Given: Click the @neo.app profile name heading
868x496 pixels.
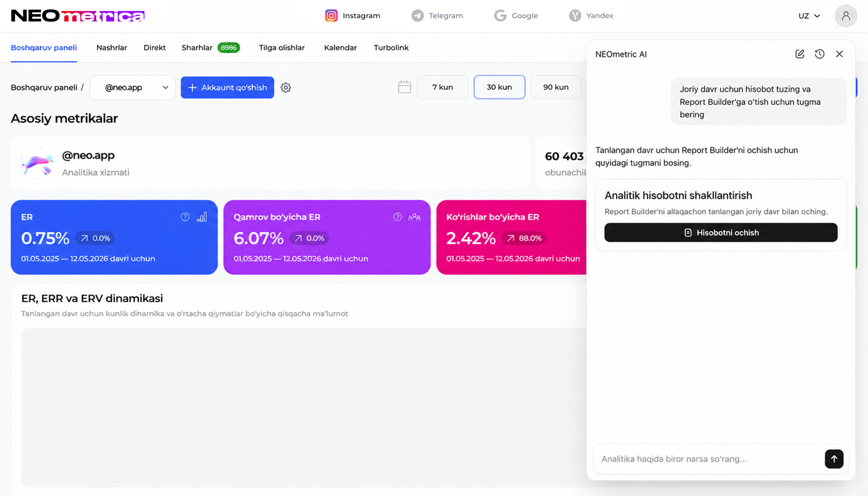Looking at the screenshot, I should (x=88, y=155).
